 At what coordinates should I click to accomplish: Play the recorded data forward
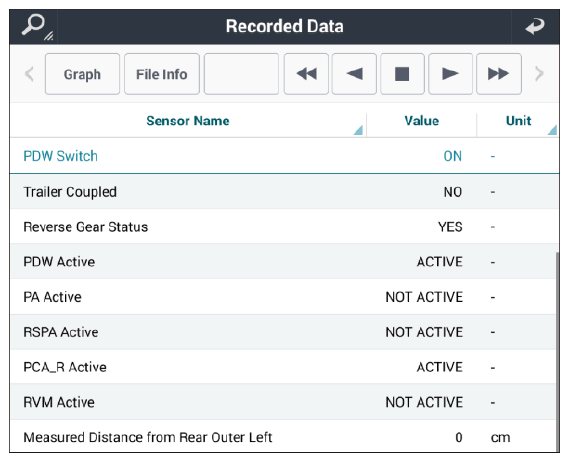450,74
